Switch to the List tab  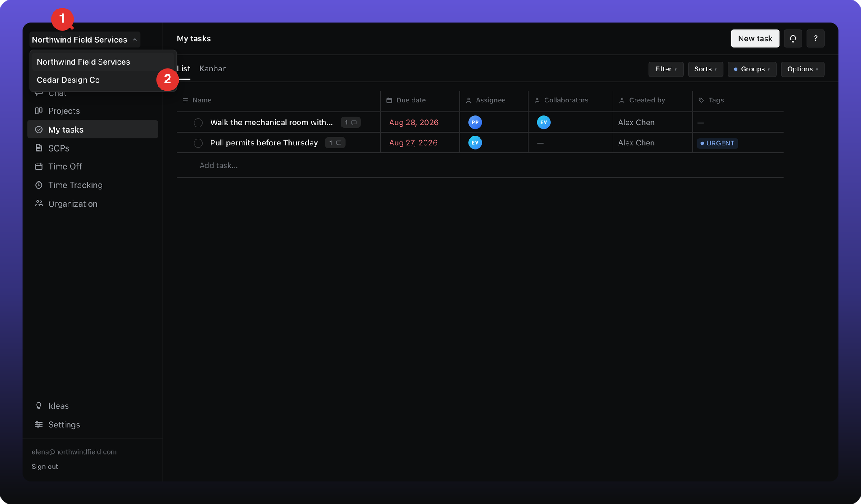[x=183, y=69]
